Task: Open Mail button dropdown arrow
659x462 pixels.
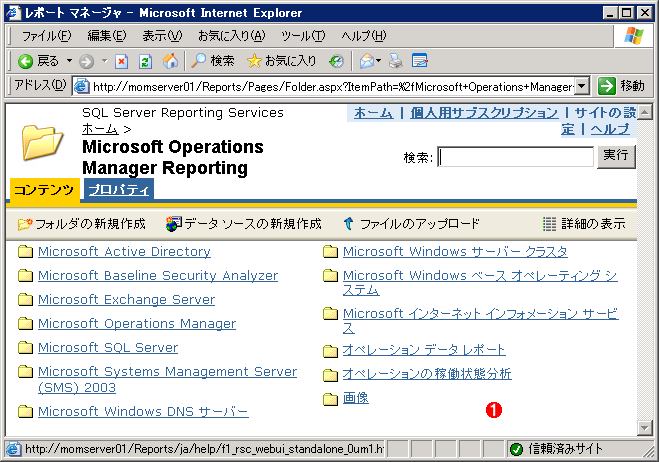Action: pyautogui.click(x=378, y=61)
